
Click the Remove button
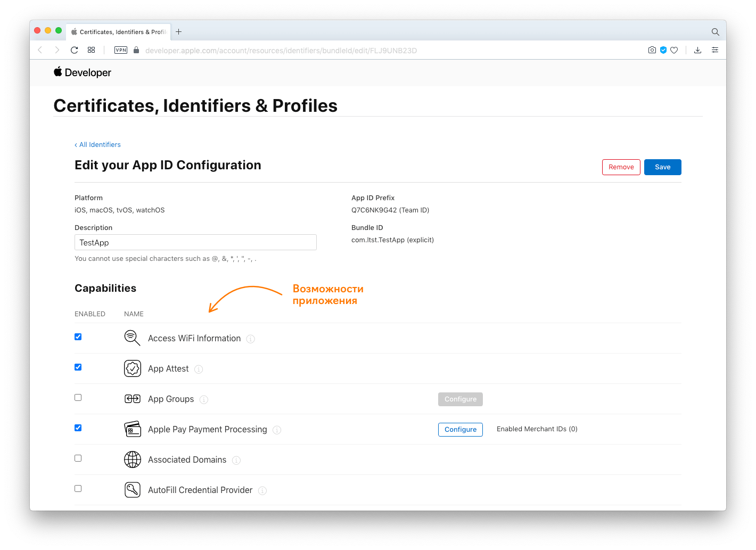621,167
